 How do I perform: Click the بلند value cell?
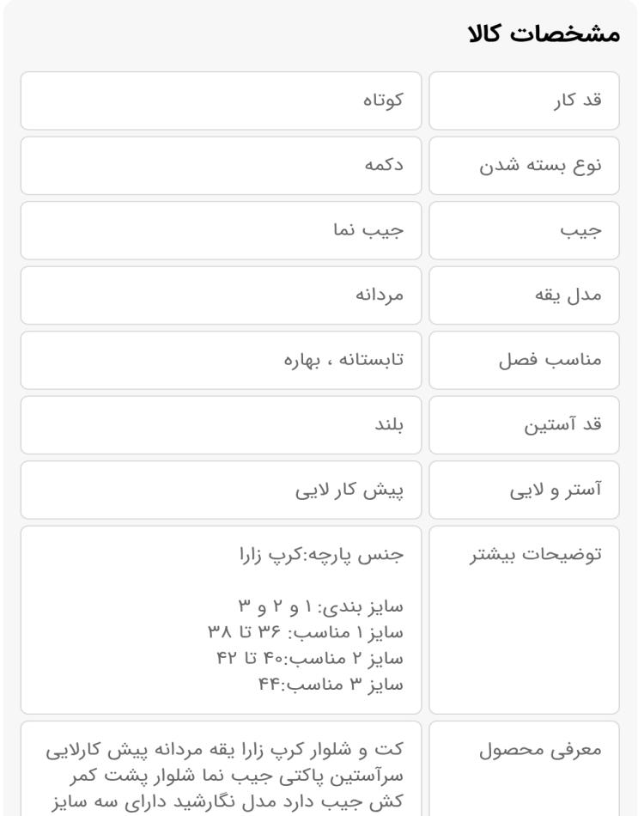[x=221, y=424]
